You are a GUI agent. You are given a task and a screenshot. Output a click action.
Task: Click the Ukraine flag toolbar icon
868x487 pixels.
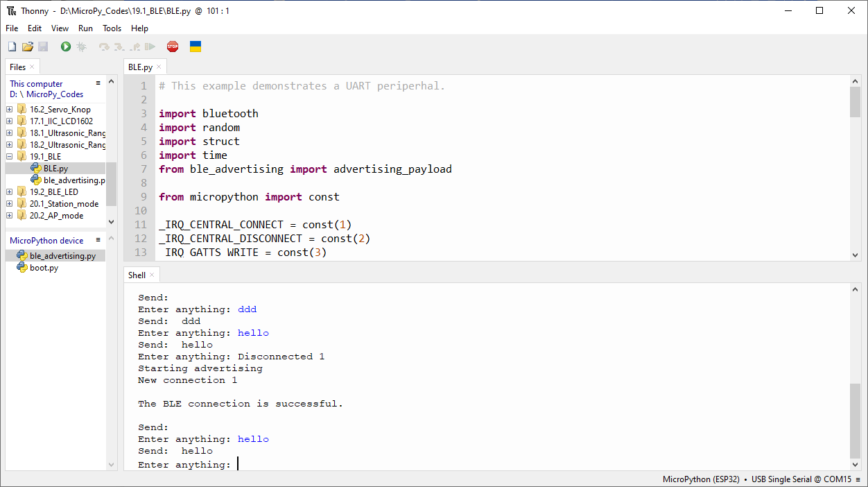coord(196,46)
